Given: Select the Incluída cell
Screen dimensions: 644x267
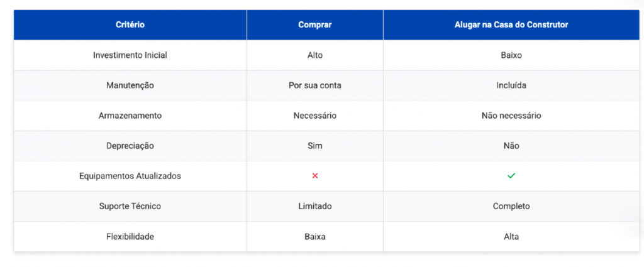Looking at the screenshot, I should (x=511, y=85).
